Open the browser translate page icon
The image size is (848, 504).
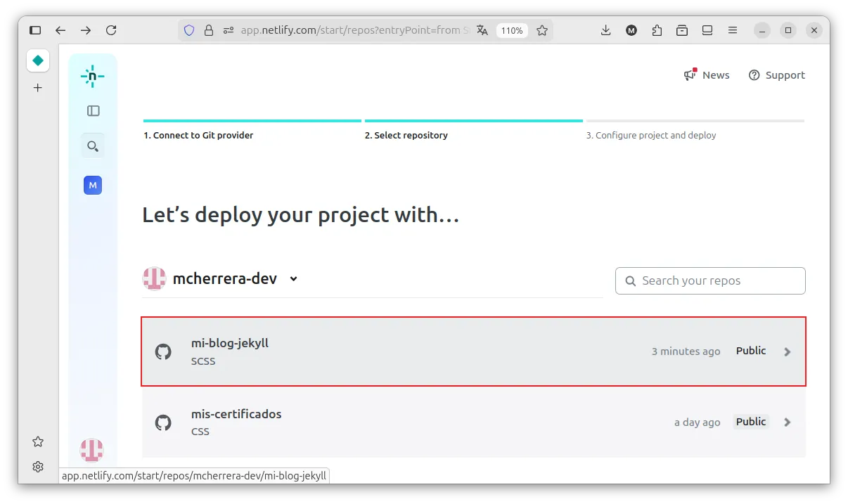click(482, 30)
